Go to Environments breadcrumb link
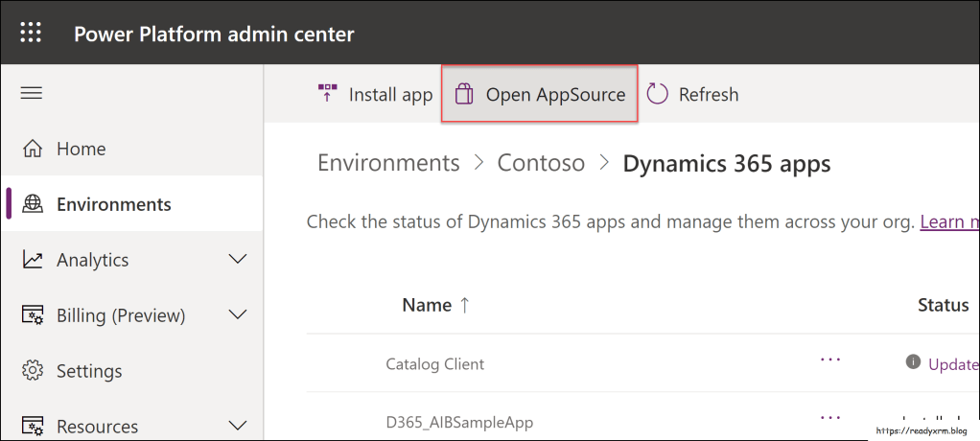The image size is (980, 441). click(x=388, y=163)
